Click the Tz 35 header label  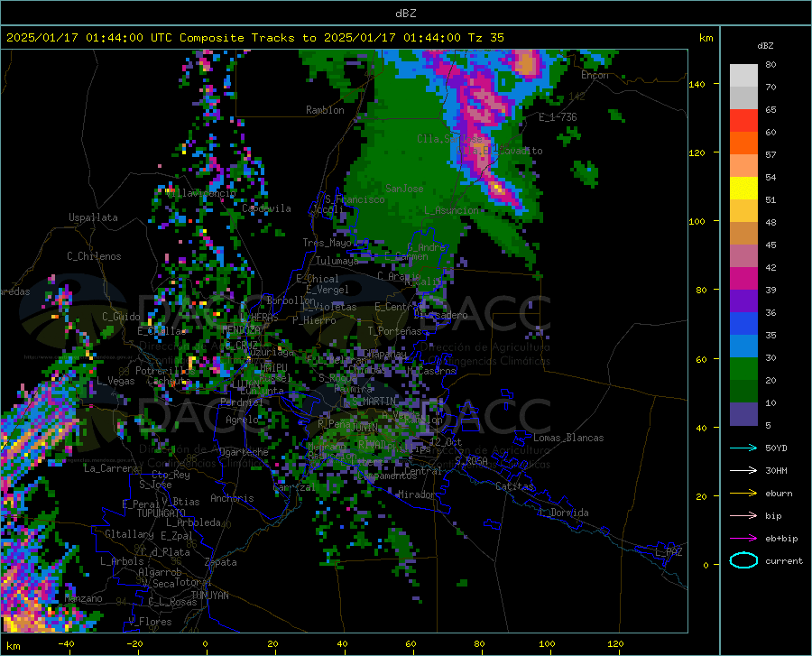coord(485,38)
